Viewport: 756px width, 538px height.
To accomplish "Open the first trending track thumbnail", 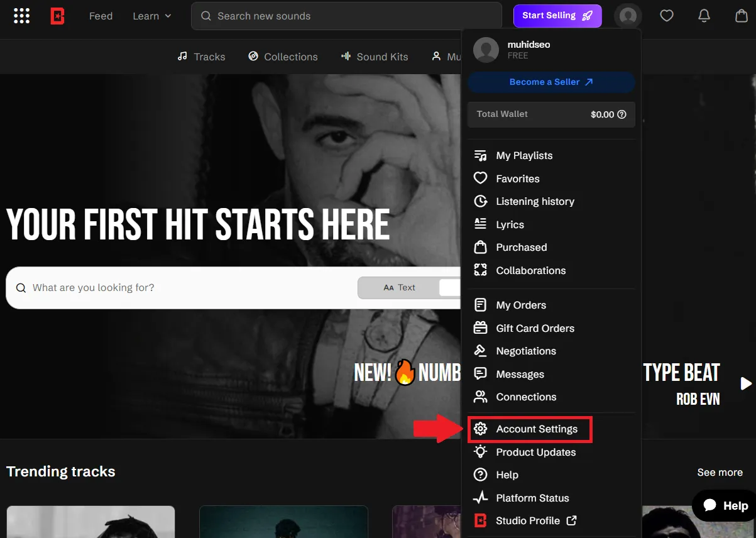I will point(90,522).
